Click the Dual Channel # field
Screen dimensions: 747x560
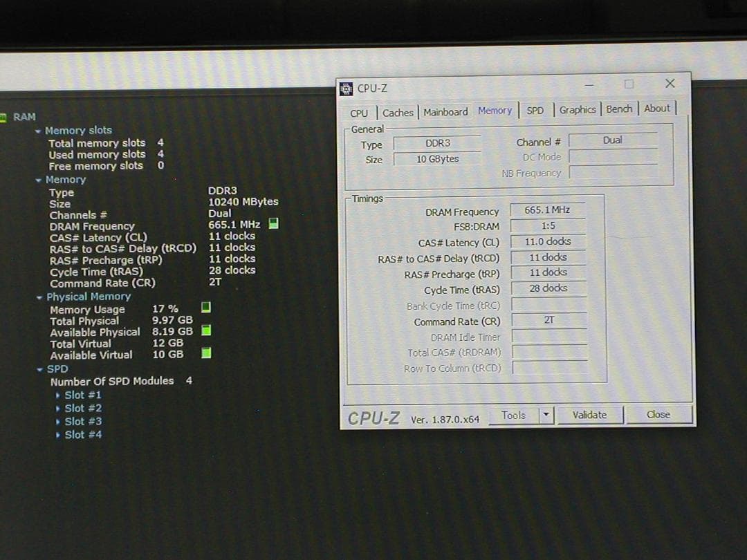pyautogui.click(x=613, y=140)
